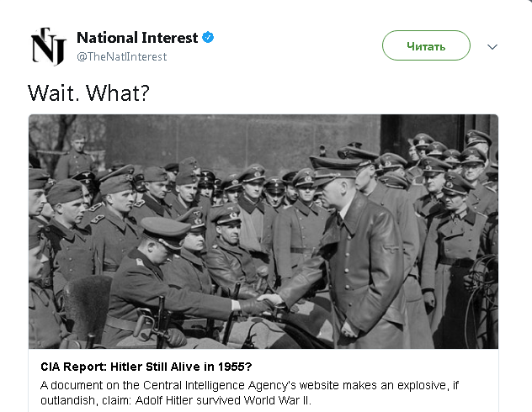This screenshot has width=532, height=412.
Task: Click the blue verified checkmark badge
Action: [x=208, y=38]
